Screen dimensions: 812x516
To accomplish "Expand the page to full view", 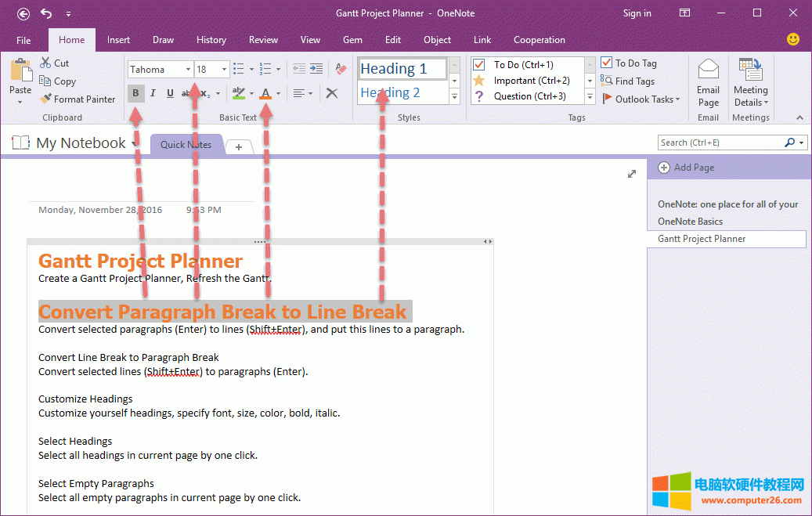I will [x=632, y=174].
